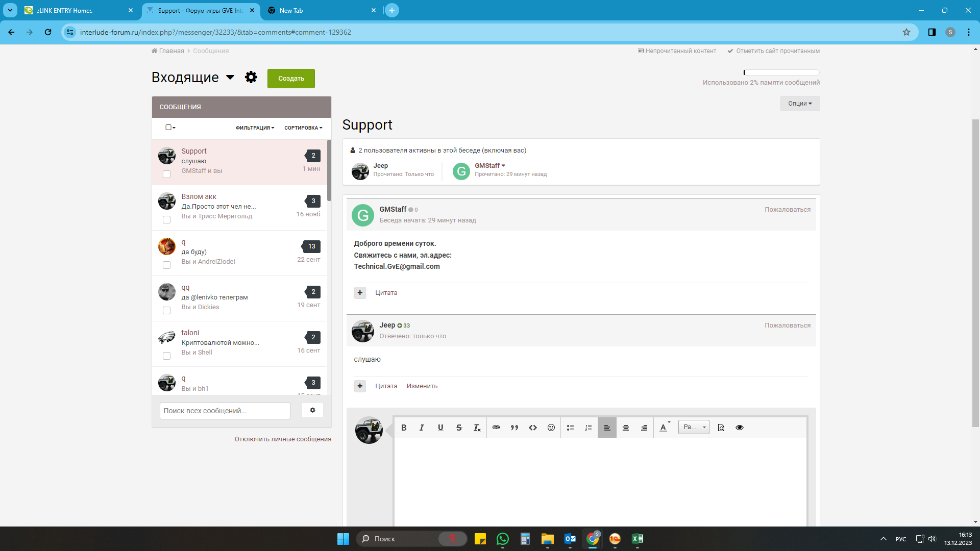The width and height of the screenshot is (980, 551).
Task: Apply strikethrough formatting in the editor
Action: [x=459, y=428]
